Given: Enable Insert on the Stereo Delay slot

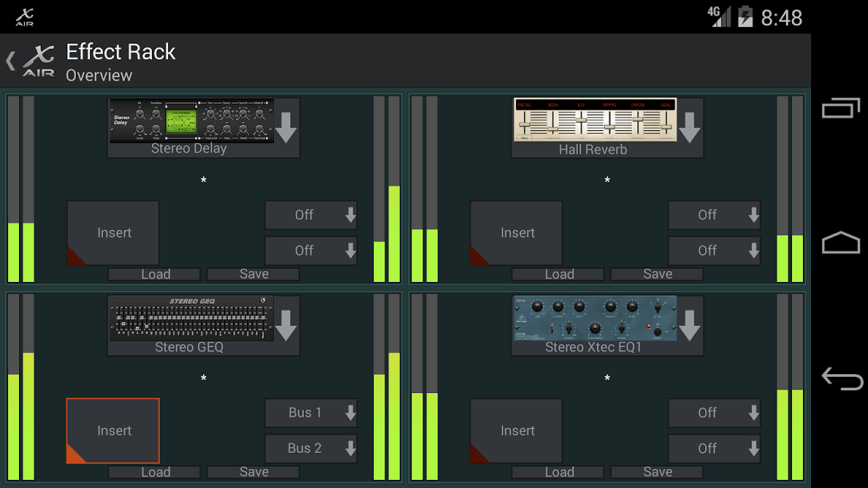Looking at the screenshot, I should click(113, 232).
